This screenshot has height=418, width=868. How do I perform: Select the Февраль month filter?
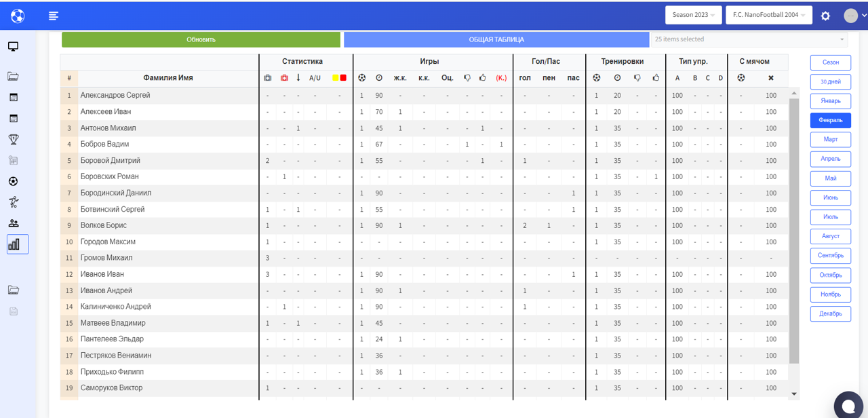pos(830,120)
